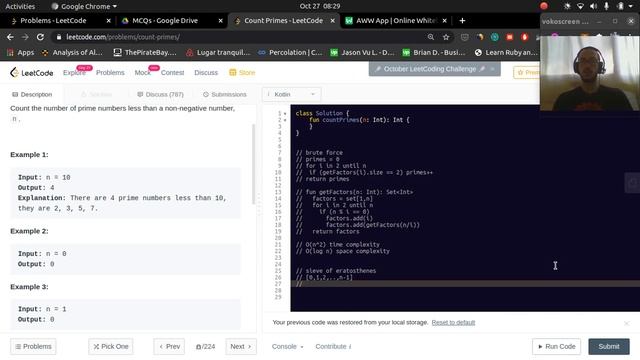Select the Discuss (787) tab
The image size is (640, 360).
(160, 94)
